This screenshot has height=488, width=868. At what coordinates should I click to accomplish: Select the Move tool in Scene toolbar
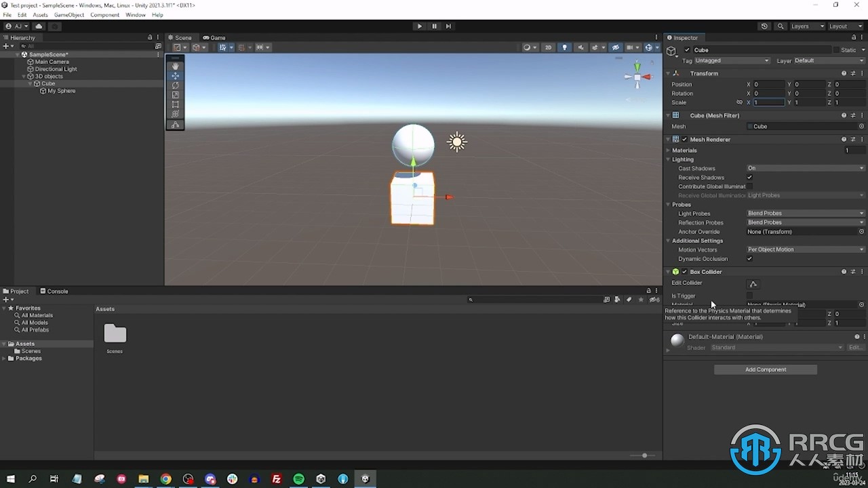tap(176, 76)
